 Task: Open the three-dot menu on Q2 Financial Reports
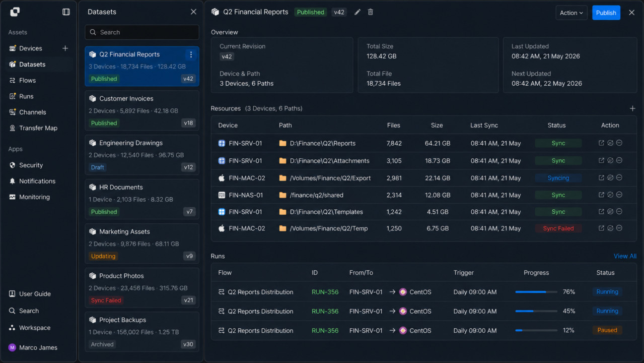[x=191, y=54]
